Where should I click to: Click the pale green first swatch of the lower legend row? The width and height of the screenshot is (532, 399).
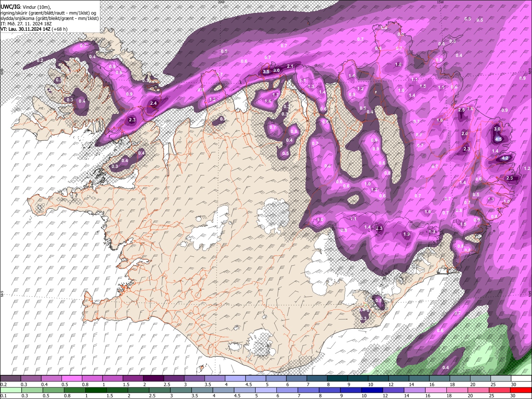point(11,390)
